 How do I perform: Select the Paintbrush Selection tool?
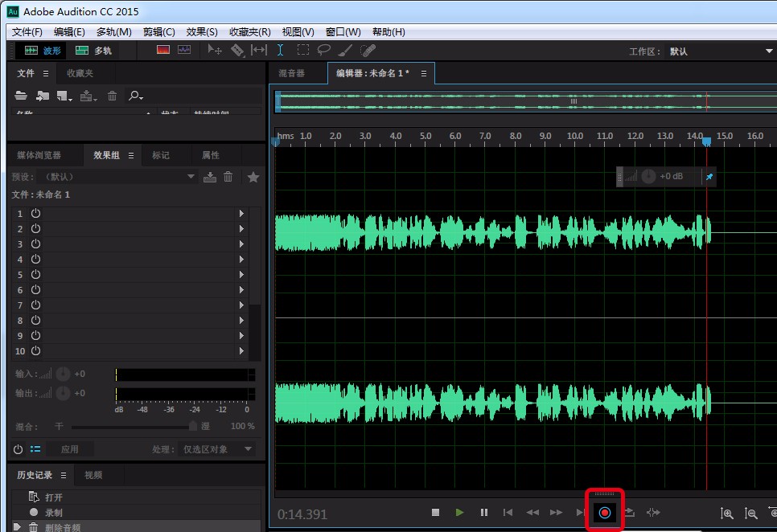click(345, 50)
